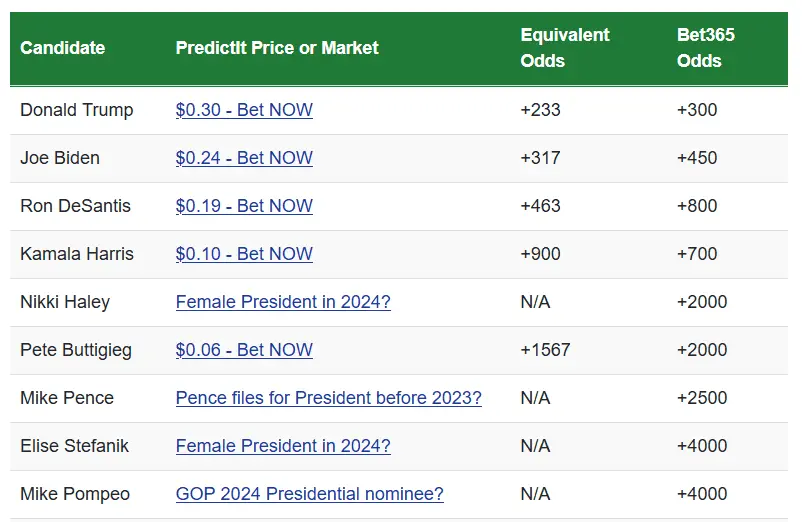Viewport: 802px width, 522px height.
Task: Select the Bet365 Odds column header
Action: point(705,48)
